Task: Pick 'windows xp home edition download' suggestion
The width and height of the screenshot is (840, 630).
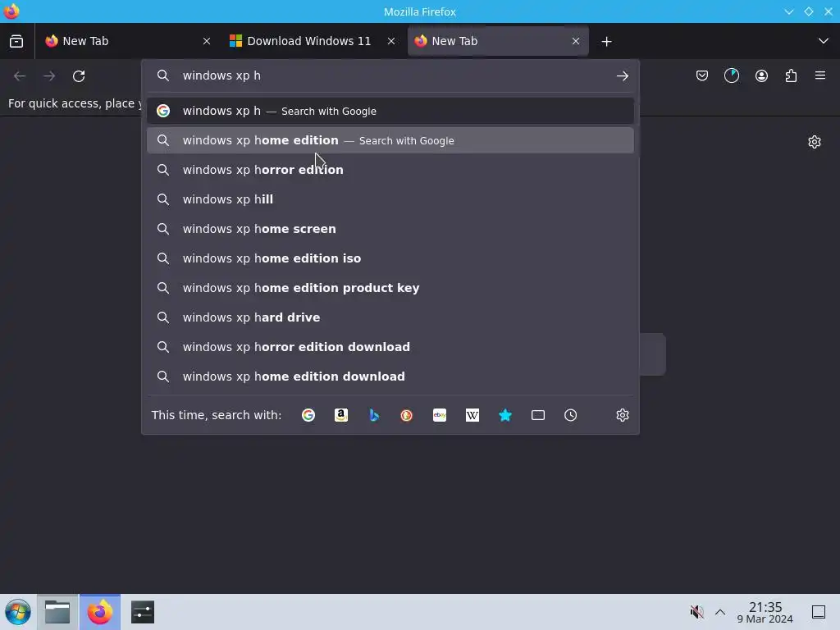Action: point(390,376)
